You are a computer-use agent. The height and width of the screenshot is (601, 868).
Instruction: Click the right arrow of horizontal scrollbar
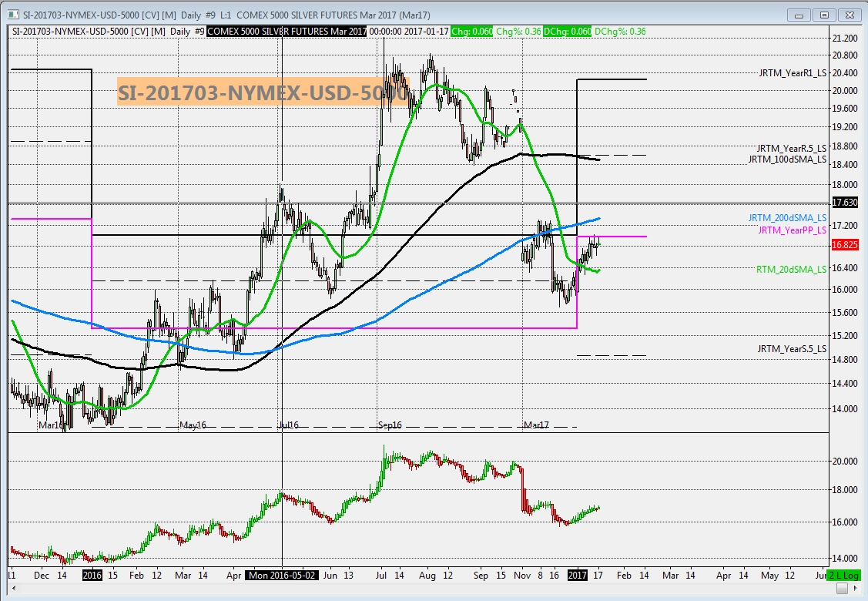pyautogui.click(x=856, y=588)
